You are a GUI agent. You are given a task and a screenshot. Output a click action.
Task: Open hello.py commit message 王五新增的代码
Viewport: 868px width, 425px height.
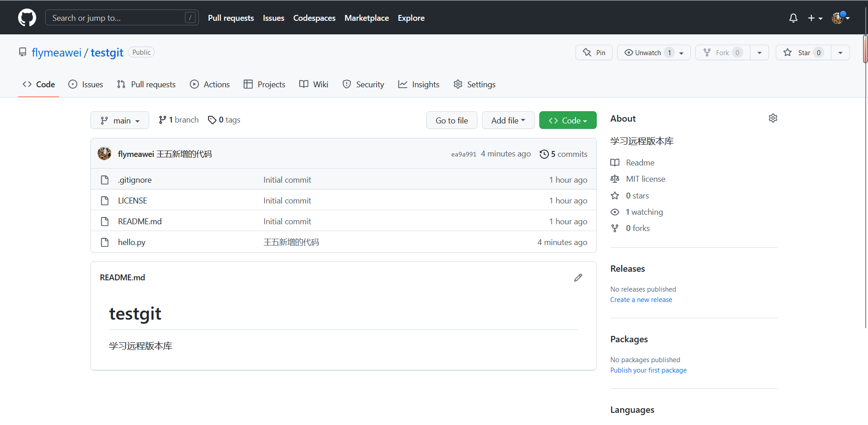291,242
